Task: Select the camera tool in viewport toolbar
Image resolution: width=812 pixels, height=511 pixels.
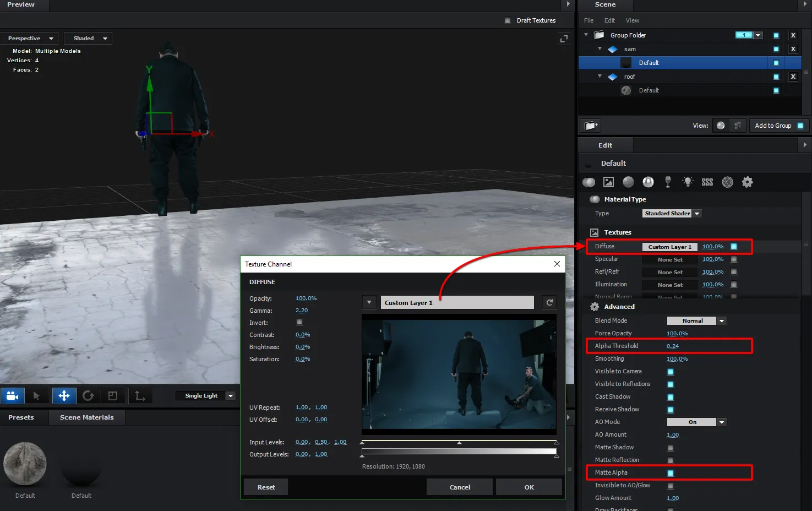Action: tap(13, 396)
